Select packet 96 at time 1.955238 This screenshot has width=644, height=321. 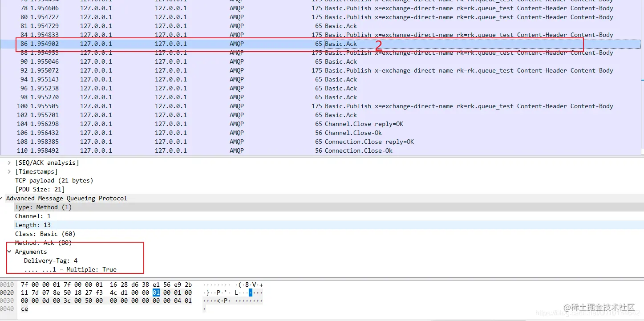click(x=320, y=88)
